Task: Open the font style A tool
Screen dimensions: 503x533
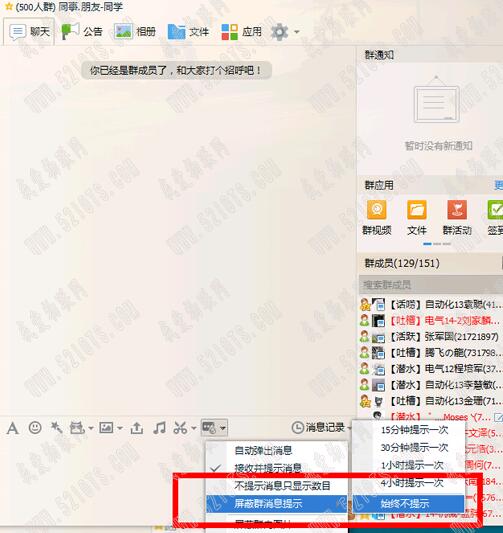Action: coord(13,428)
